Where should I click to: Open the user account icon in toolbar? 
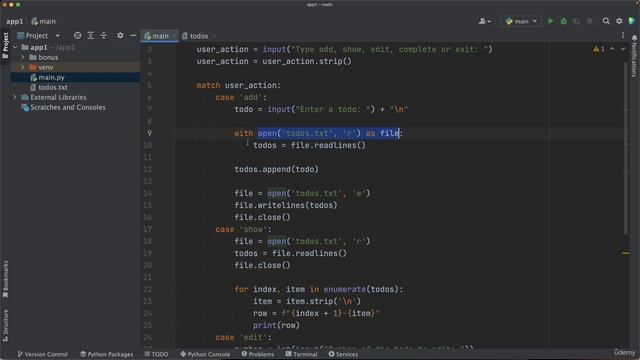click(x=484, y=21)
